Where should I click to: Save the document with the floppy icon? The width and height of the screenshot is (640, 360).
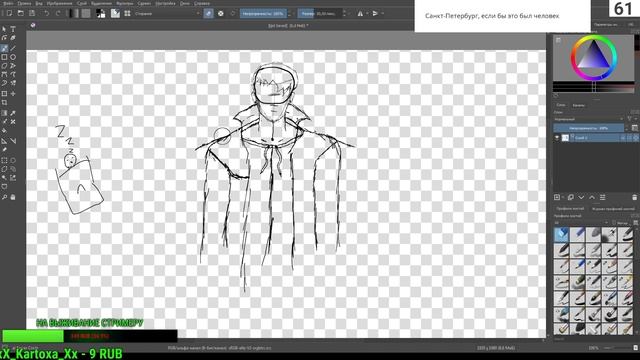(x=32, y=13)
